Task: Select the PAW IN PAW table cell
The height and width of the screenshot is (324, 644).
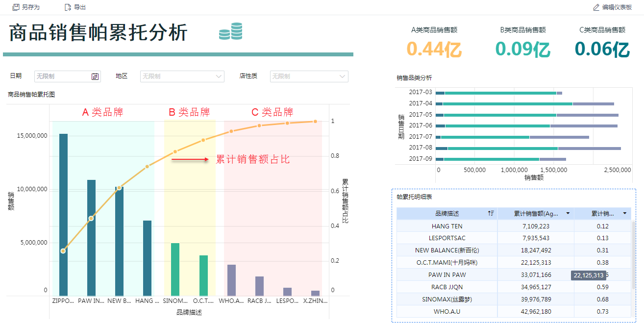Action: pos(447,274)
